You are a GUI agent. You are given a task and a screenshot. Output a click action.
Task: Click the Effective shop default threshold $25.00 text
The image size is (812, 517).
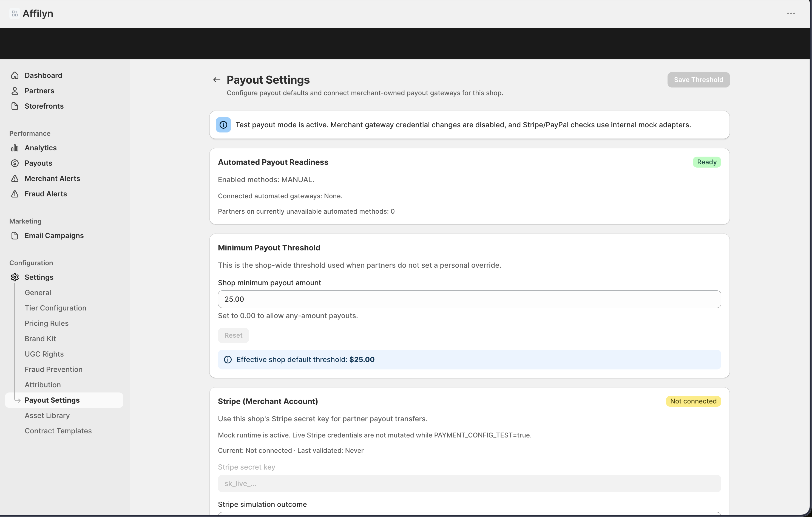(305, 359)
